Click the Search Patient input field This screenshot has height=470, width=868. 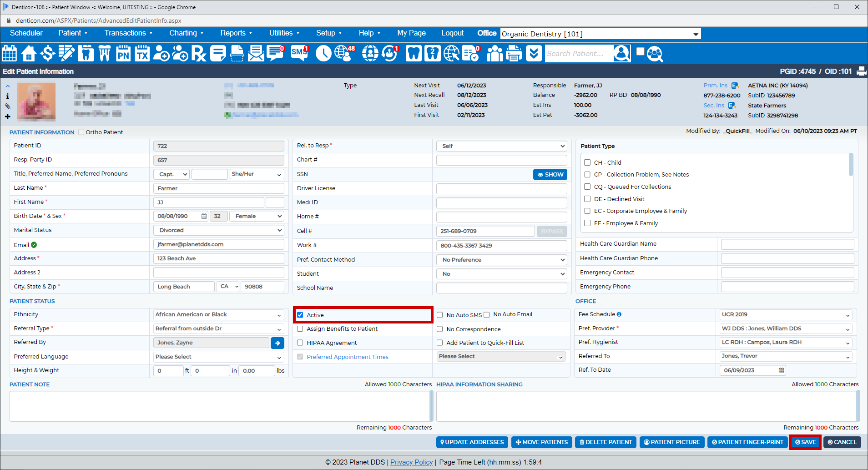578,54
